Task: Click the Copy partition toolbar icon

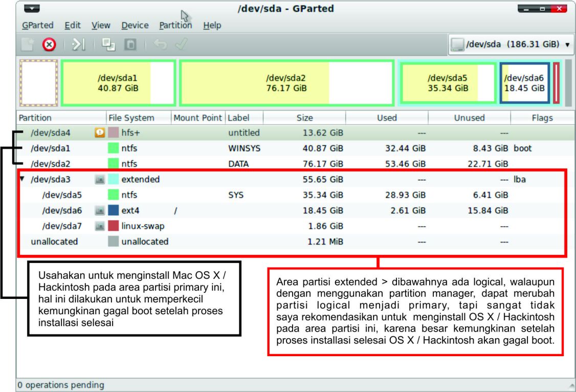Action: pyautogui.click(x=108, y=45)
